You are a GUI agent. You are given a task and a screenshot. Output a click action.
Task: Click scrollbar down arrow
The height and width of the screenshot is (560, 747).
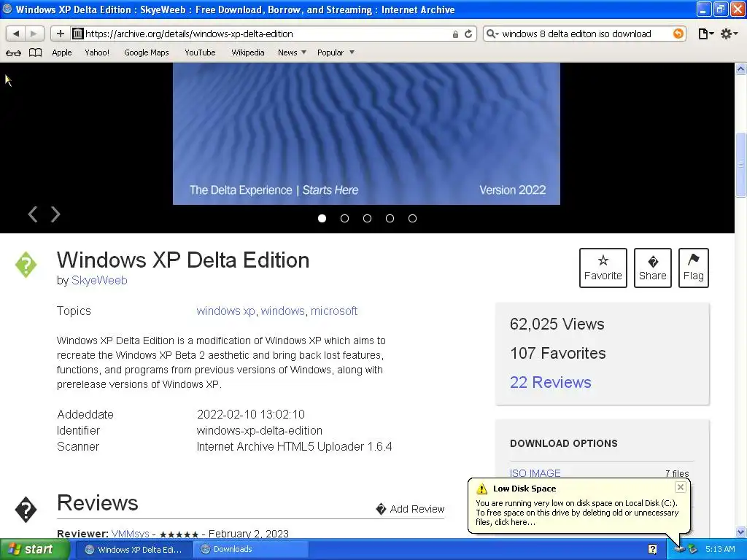click(x=741, y=532)
